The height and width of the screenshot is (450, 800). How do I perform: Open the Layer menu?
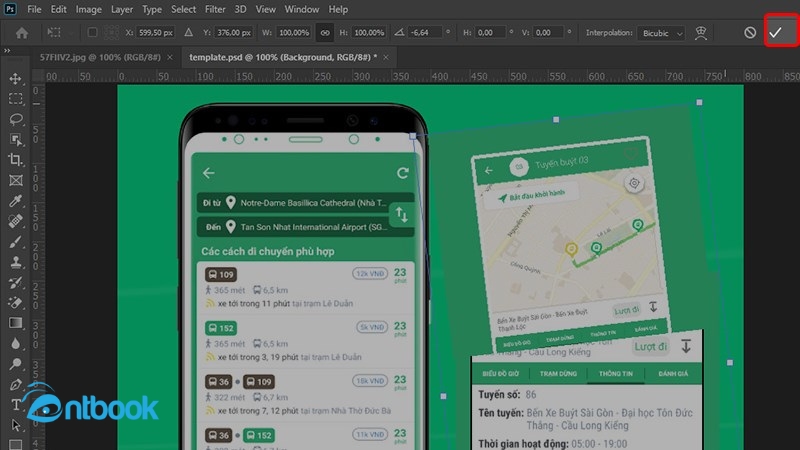[122, 9]
